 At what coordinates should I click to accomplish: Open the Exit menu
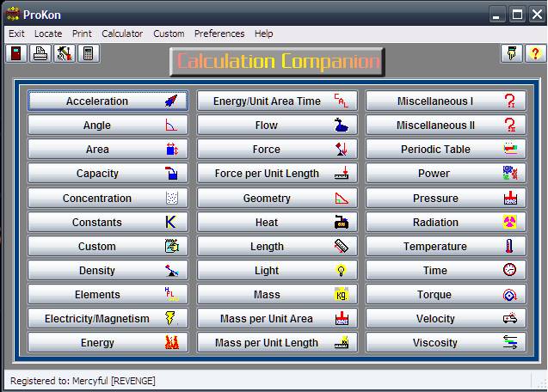tap(16, 34)
